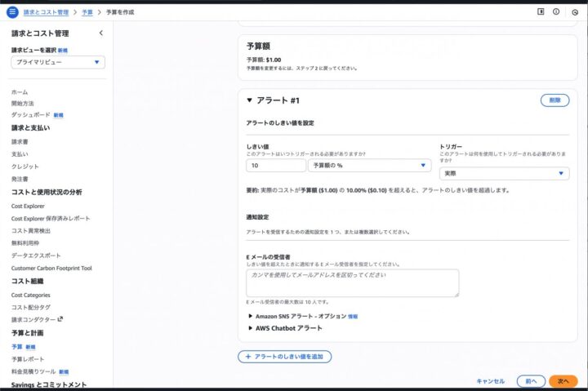This screenshot has height=391, width=588.
Task: Open the プライマリビュー billing view dropdown
Action: (x=57, y=62)
